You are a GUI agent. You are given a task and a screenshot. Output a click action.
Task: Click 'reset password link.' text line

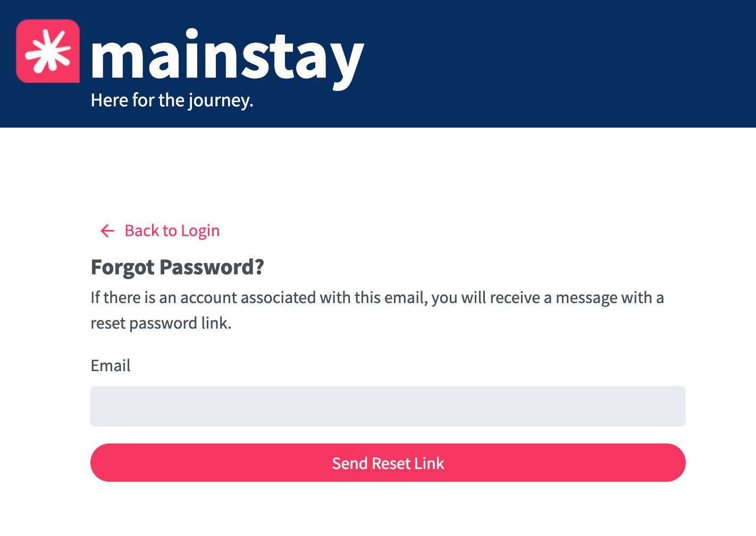(161, 323)
